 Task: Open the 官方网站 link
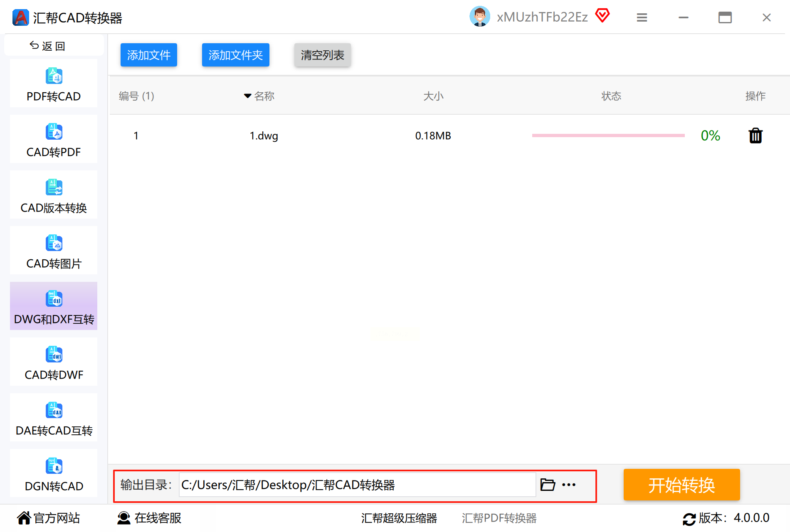[49, 518]
